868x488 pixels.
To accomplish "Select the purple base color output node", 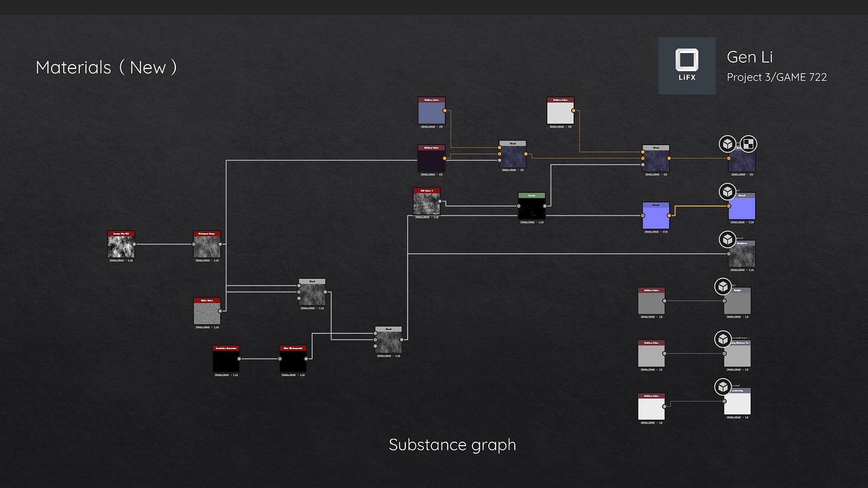I will coord(741,159).
